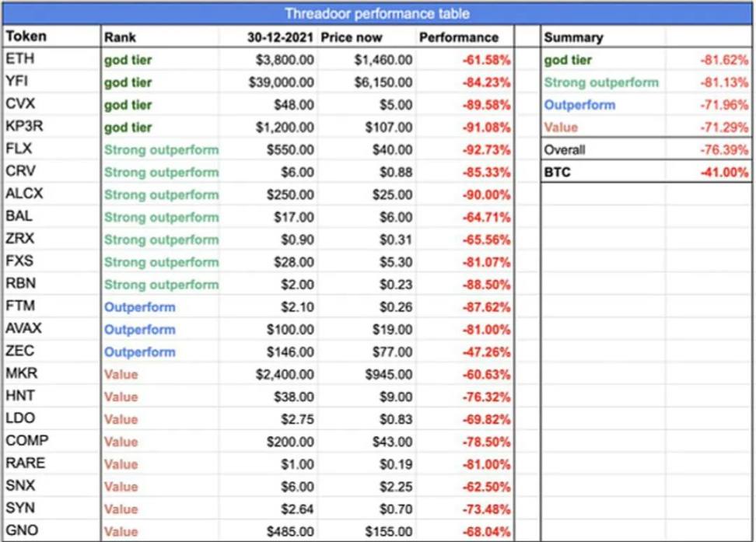Viewport: 756px width, 542px height.
Task: Click the COMP price $200.00 cell
Action: pos(268,441)
